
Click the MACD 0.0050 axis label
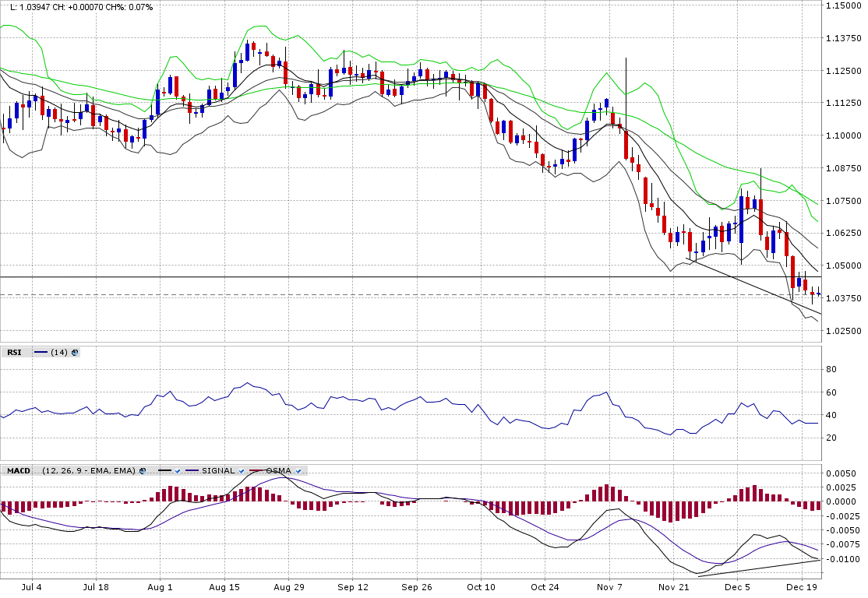pyautogui.click(x=843, y=473)
